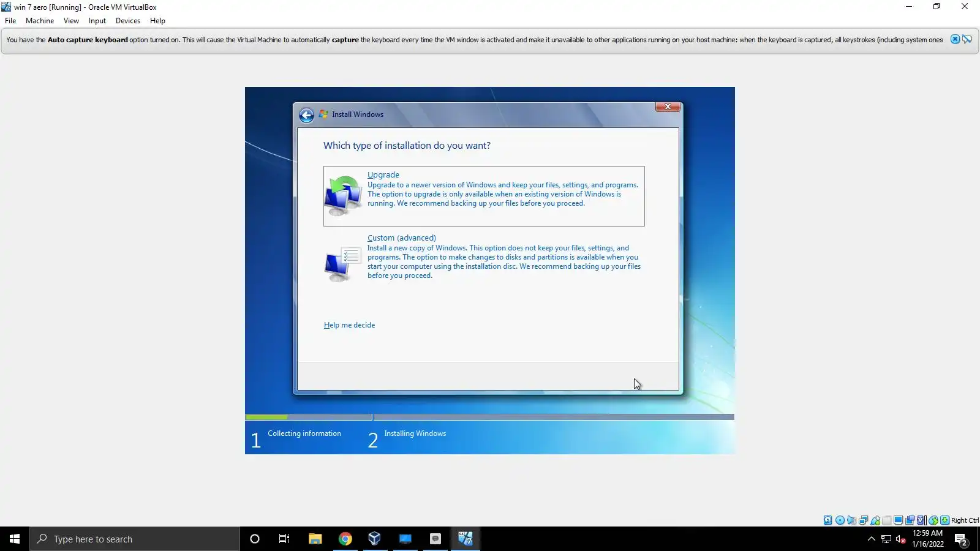
Task: Click the mouse integration indicator
Action: (x=933, y=520)
